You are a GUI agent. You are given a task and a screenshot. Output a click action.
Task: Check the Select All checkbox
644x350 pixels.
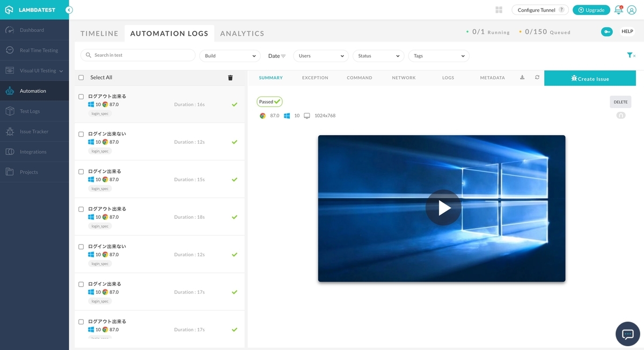81,78
